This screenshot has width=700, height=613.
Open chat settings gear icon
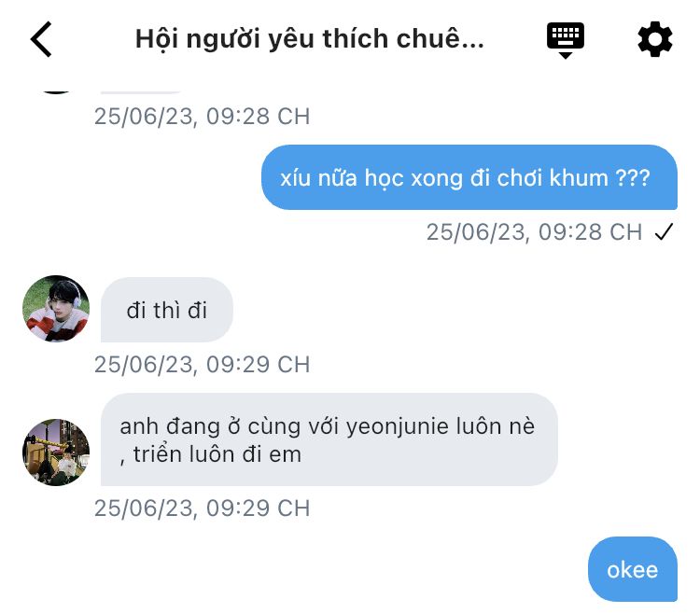(654, 39)
